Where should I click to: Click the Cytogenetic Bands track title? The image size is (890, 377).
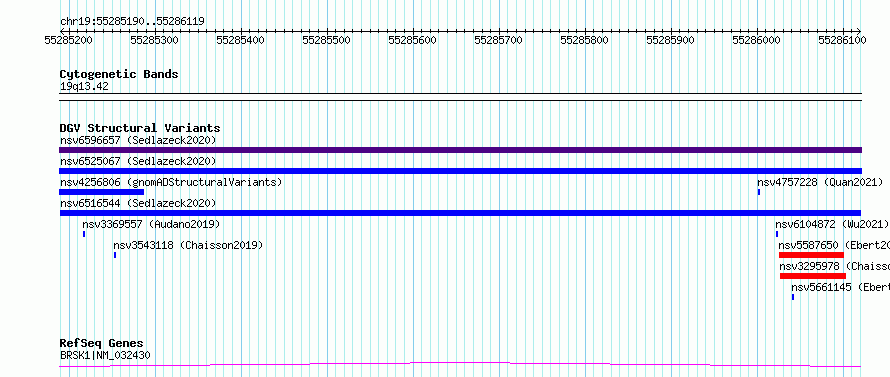pyautogui.click(x=119, y=74)
